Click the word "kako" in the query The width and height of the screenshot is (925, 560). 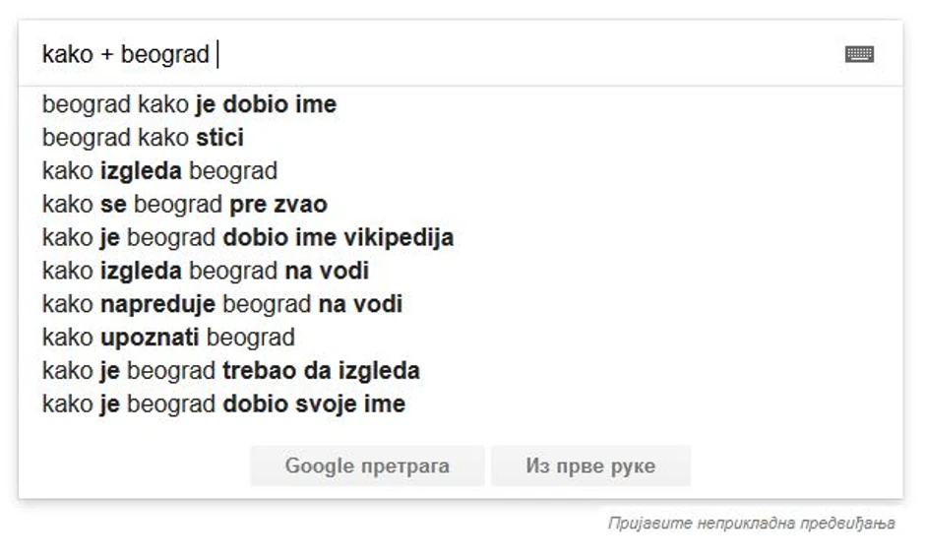click(65, 54)
